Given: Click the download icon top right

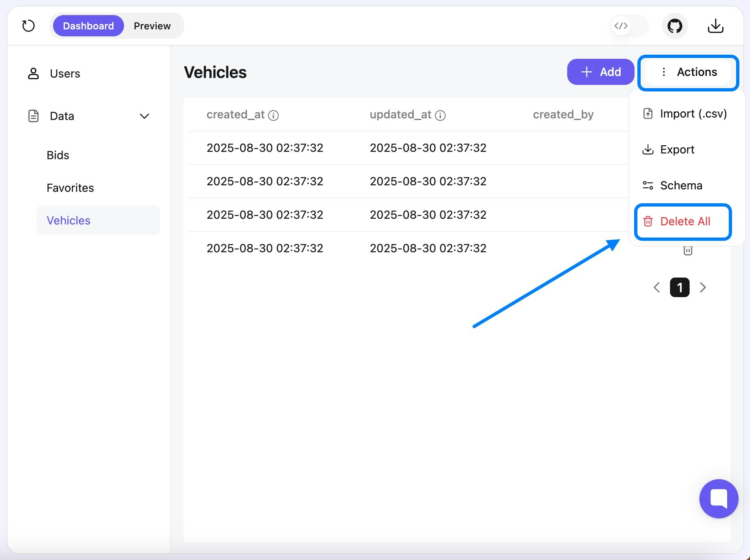Looking at the screenshot, I should point(715,26).
